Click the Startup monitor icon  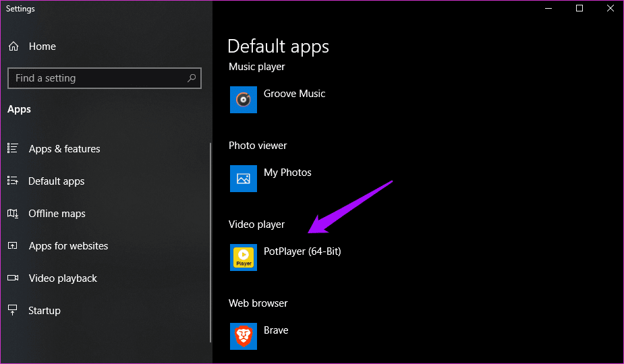tap(13, 310)
